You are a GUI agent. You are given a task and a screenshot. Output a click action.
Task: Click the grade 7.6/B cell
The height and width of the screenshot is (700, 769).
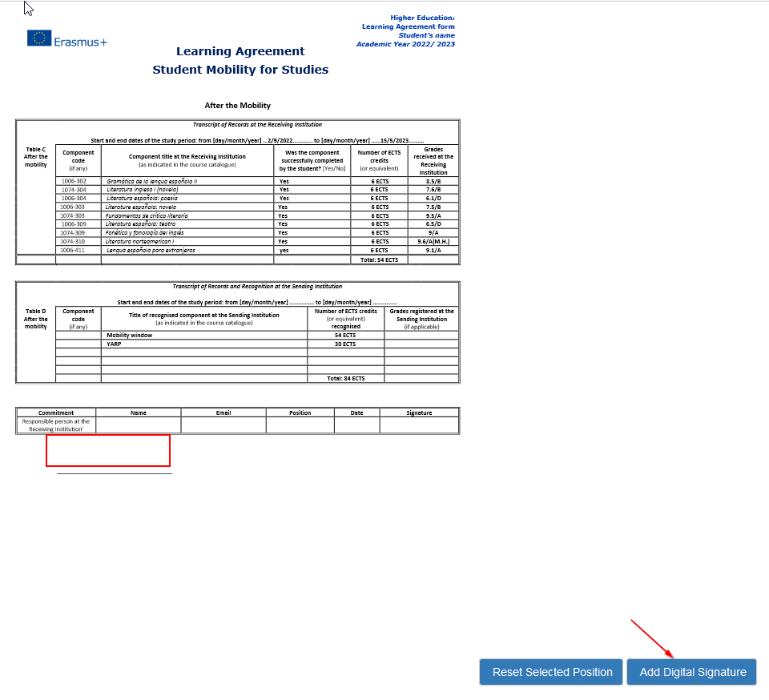click(x=433, y=190)
